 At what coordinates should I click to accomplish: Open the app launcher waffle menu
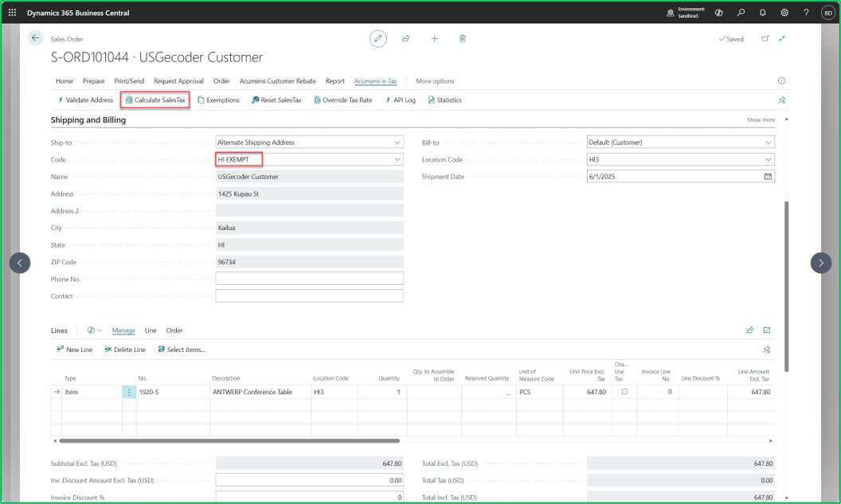tap(12, 12)
